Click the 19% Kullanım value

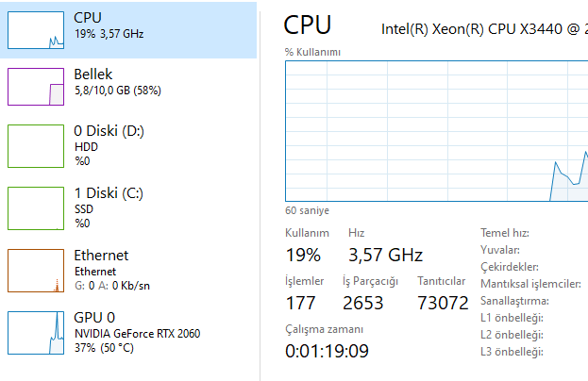tap(303, 255)
